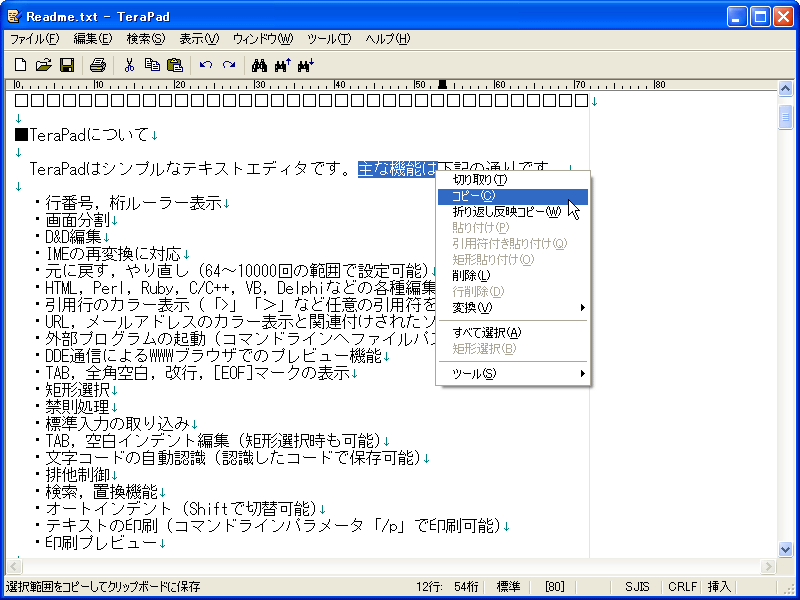Click the vertical scrollbar up arrow

(x=785, y=89)
